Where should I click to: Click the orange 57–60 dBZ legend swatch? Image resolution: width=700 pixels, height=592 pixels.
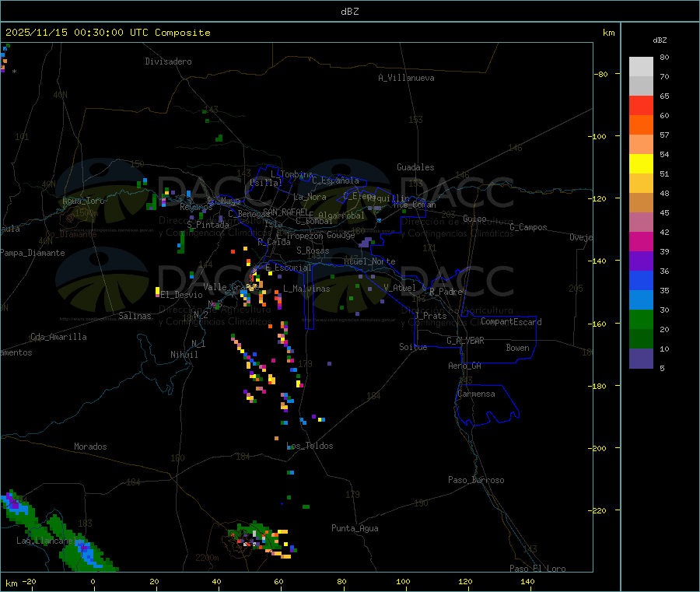[x=641, y=125]
